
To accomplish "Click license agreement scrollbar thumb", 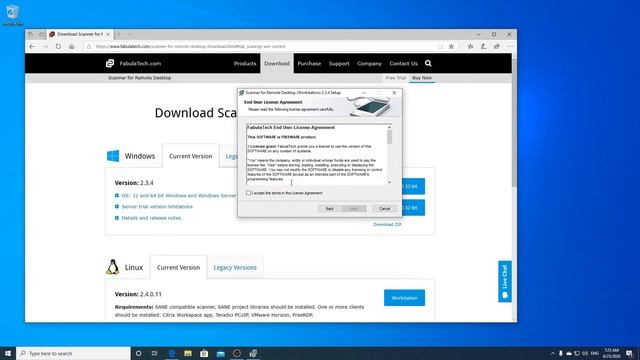I will tap(389, 137).
